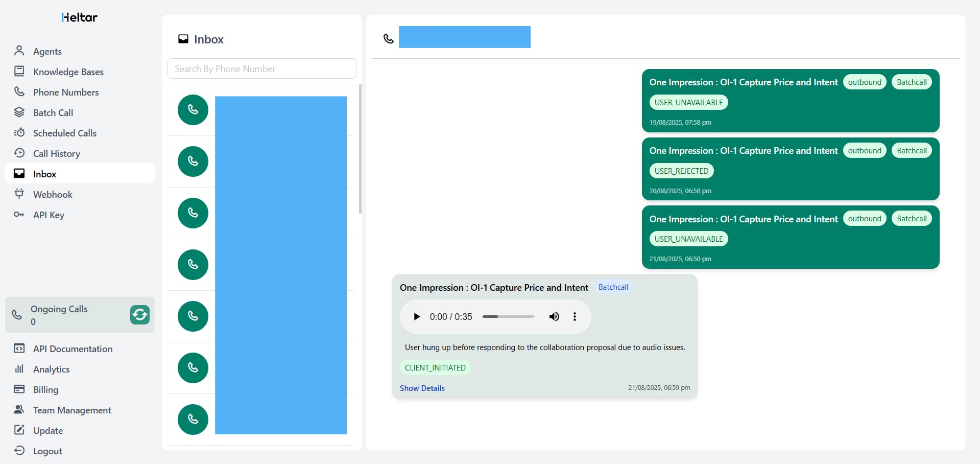Click the refresh Ongoing Calls icon
The image size is (980, 464).
point(139,315)
